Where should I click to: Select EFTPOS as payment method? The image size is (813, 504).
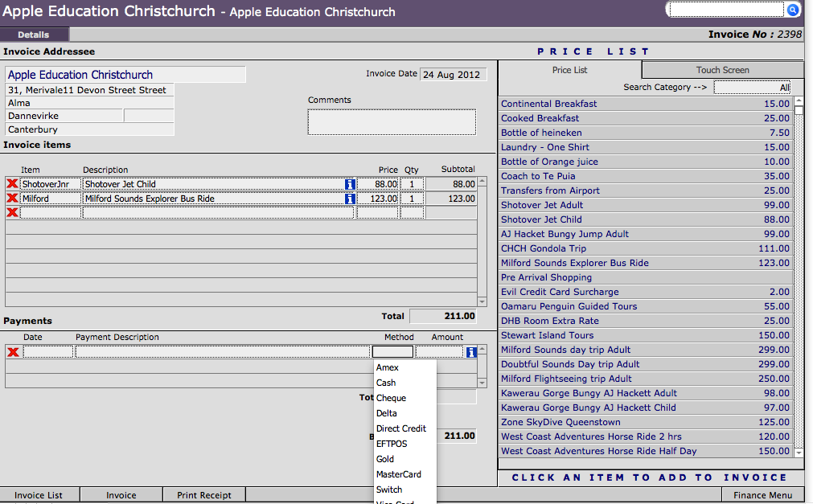[x=392, y=444]
